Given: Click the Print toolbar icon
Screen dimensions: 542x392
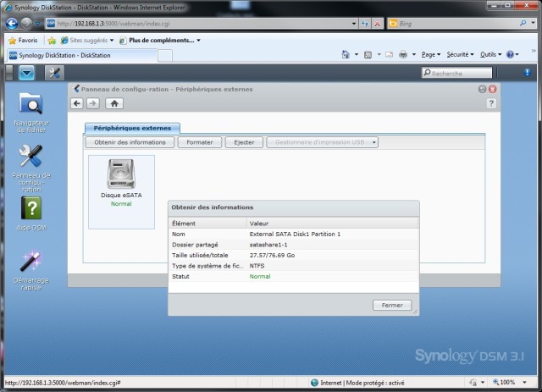Looking at the screenshot, I should pos(403,55).
